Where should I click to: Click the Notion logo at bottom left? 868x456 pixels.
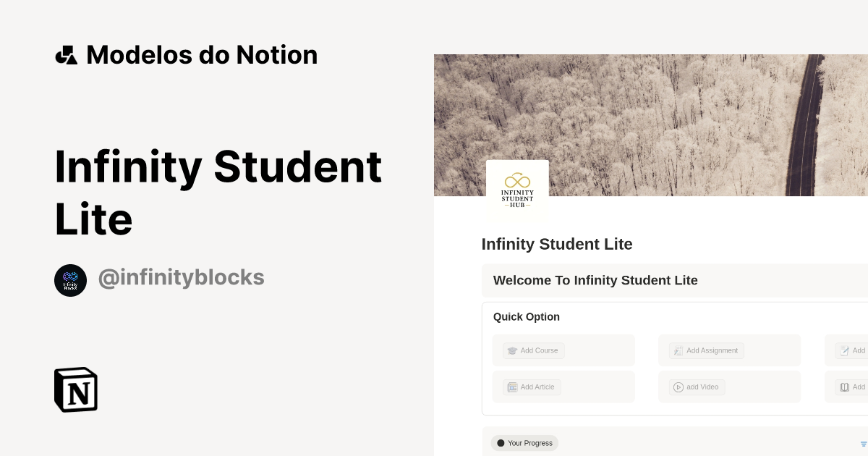pyautogui.click(x=75, y=389)
